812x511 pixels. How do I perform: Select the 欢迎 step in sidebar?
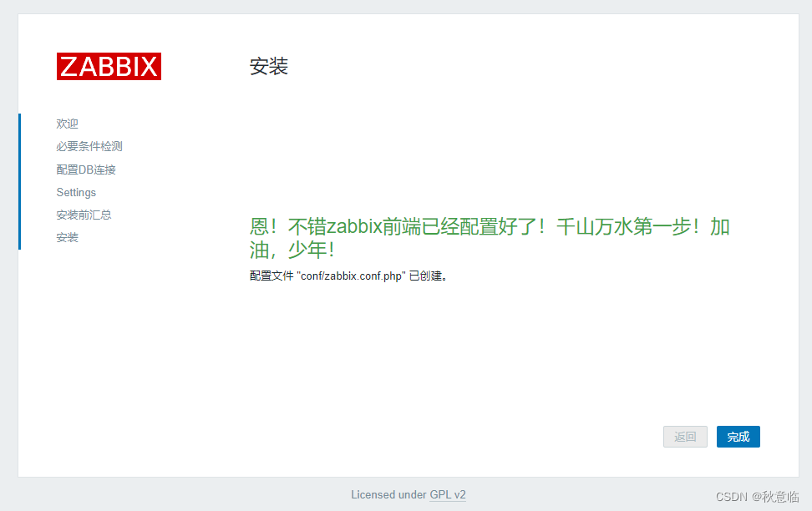(68, 124)
